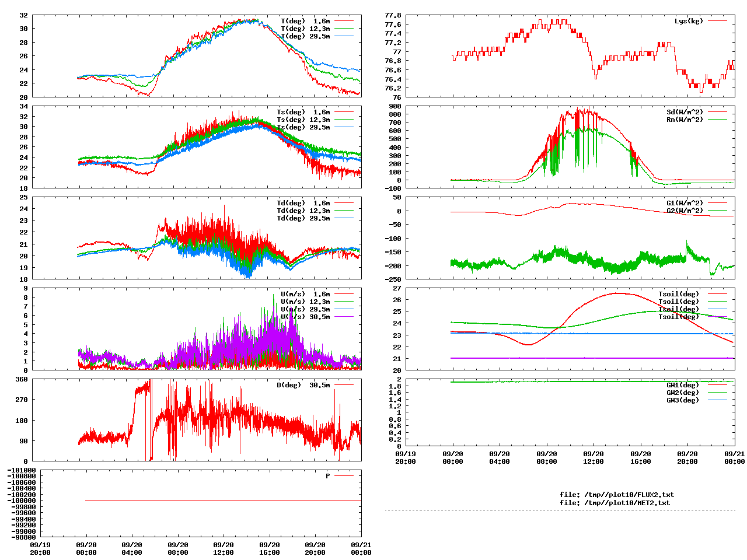The width and height of the screenshot is (747, 560).
Task: Select the "900" tick on the radiation axis
Action: pyautogui.click(x=395, y=106)
